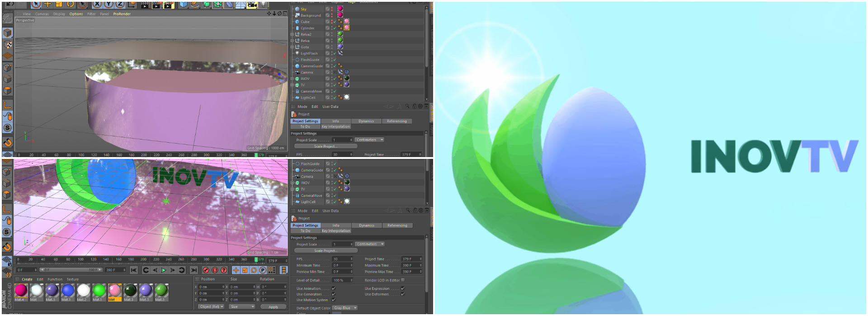The height and width of the screenshot is (316, 868).
Task: Jump to the start of the timeline
Action: 134,270
